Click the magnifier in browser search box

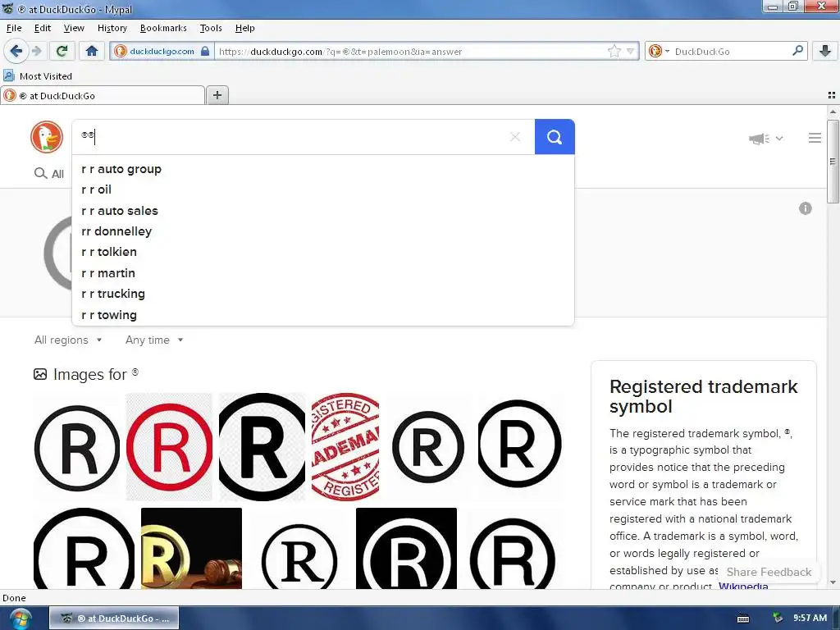(797, 51)
